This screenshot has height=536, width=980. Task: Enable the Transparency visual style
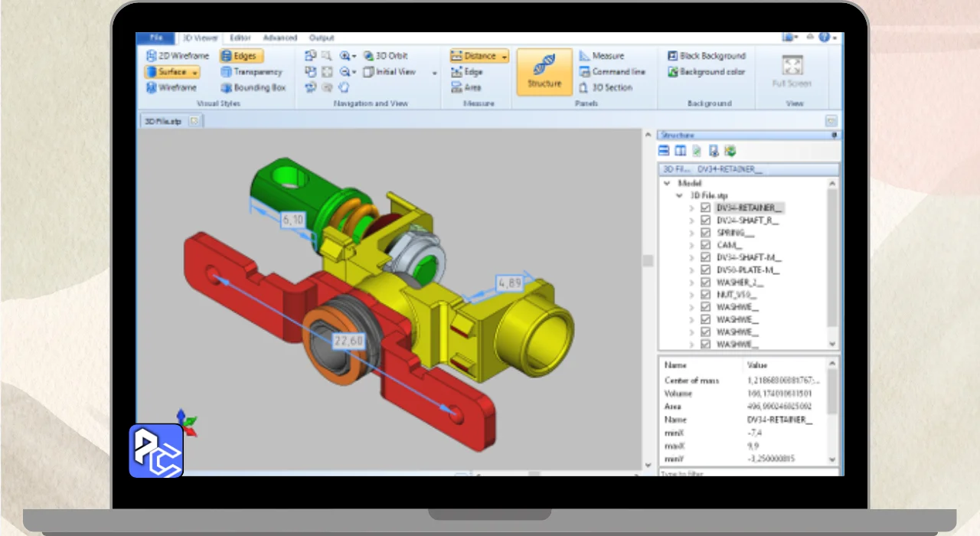point(253,72)
